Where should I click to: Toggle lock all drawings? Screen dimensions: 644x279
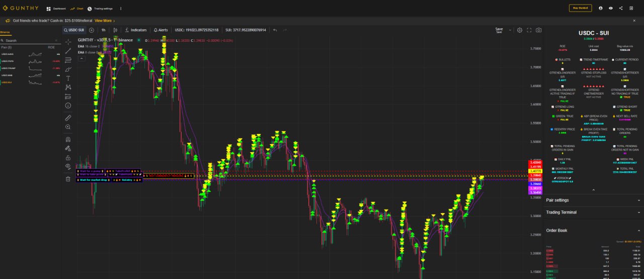[68, 157]
